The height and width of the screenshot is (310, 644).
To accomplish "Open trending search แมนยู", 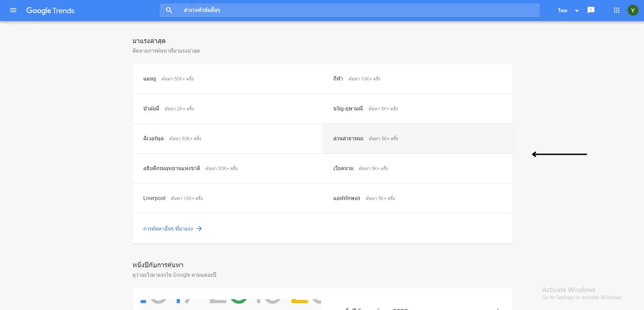I will pyautogui.click(x=150, y=79).
